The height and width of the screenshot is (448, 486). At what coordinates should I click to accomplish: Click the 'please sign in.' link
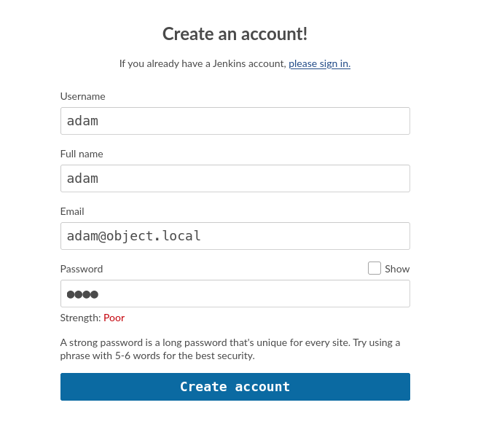(319, 63)
